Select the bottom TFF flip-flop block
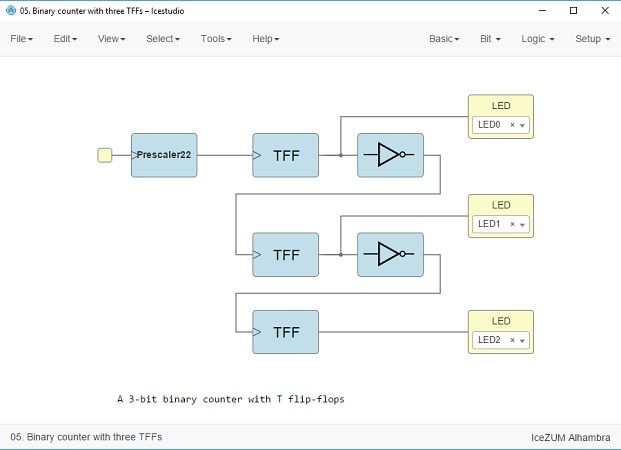This screenshot has height=450, width=621. point(285,332)
